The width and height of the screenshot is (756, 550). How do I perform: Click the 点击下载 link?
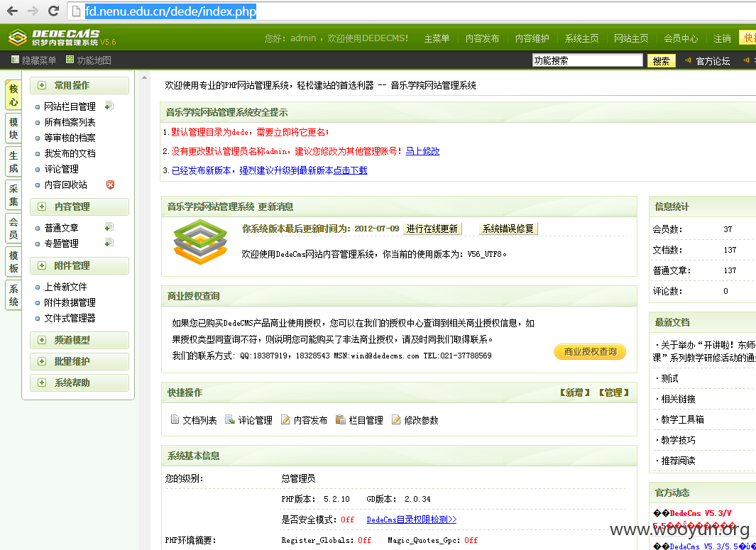tap(350, 170)
